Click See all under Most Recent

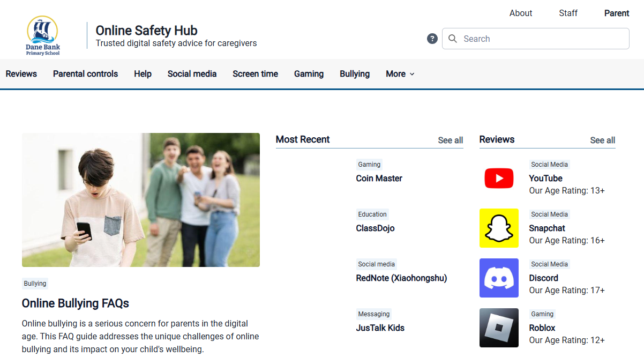pyautogui.click(x=450, y=140)
